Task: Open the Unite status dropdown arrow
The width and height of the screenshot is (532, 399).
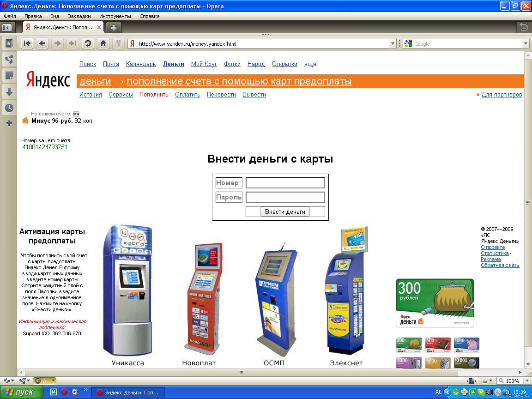Action: click(29, 381)
